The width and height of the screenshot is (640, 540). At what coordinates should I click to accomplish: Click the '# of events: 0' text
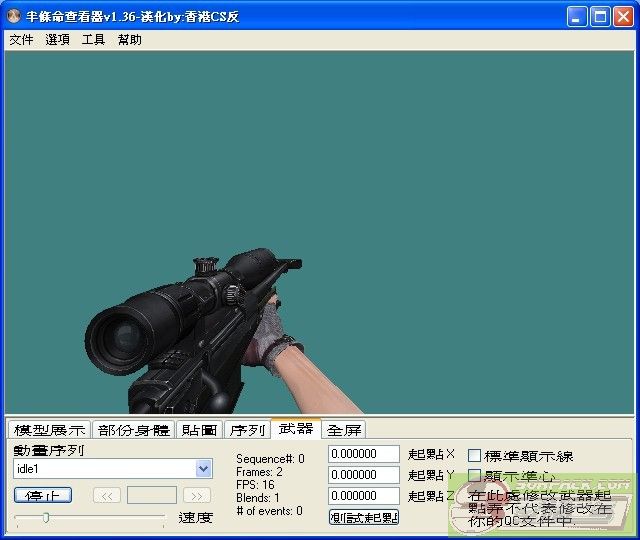click(x=269, y=511)
